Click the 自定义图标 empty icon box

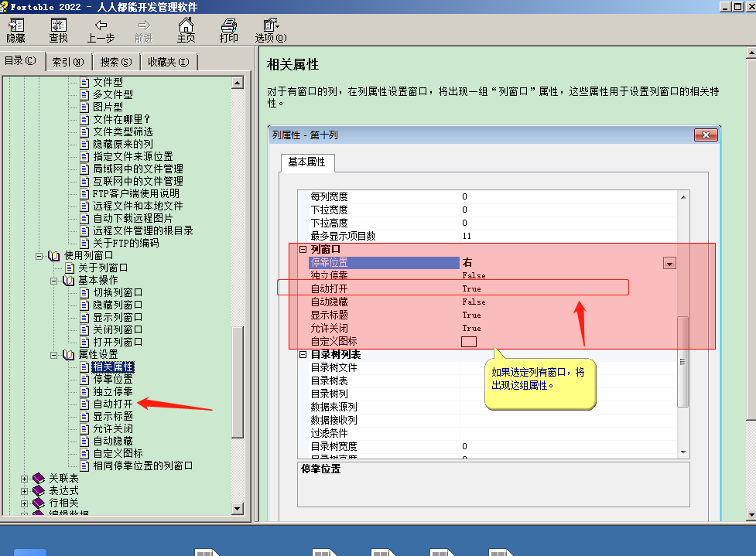[469, 342]
